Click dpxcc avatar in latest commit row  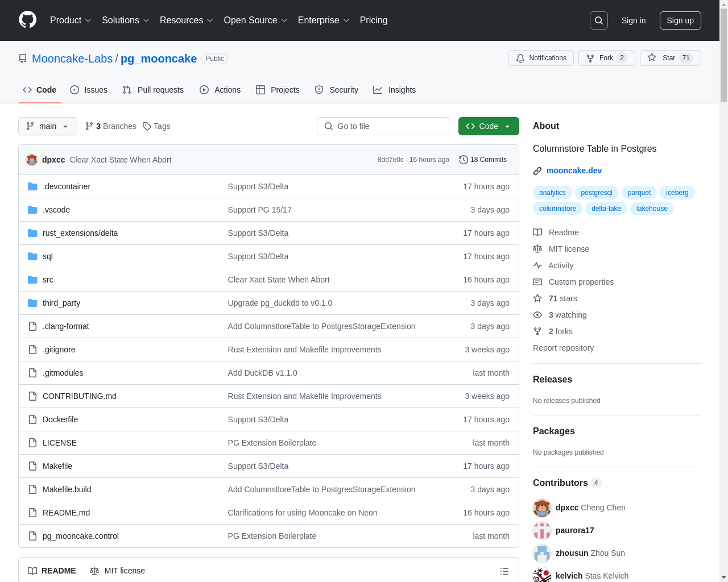click(32, 160)
